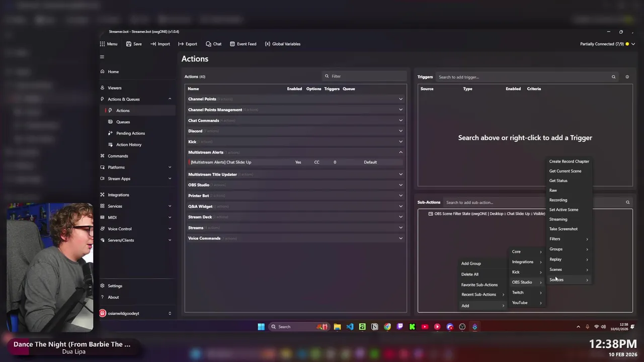Expand the Printer Bot action group
Screen dimensions: 644x362
(x=295, y=196)
